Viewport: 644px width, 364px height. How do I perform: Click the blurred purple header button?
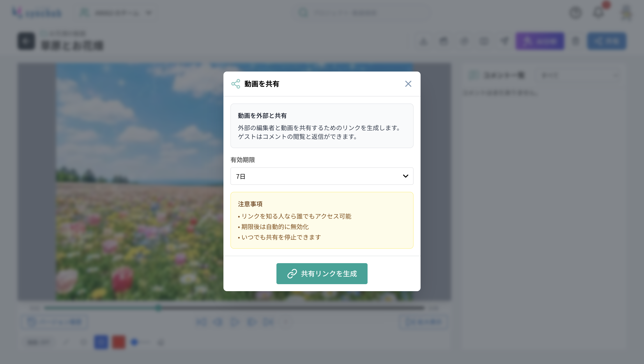(540, 41)
